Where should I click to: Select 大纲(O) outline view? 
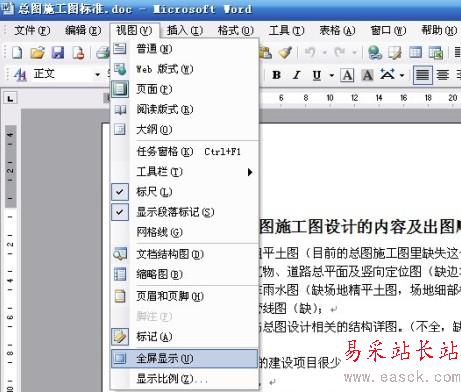[184, 129]
